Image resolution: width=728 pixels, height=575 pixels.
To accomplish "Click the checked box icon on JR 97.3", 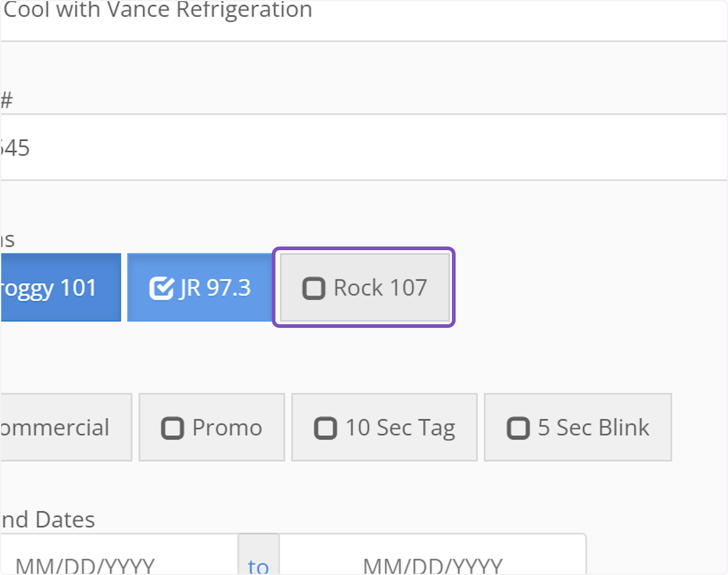I will pos(161,288).
